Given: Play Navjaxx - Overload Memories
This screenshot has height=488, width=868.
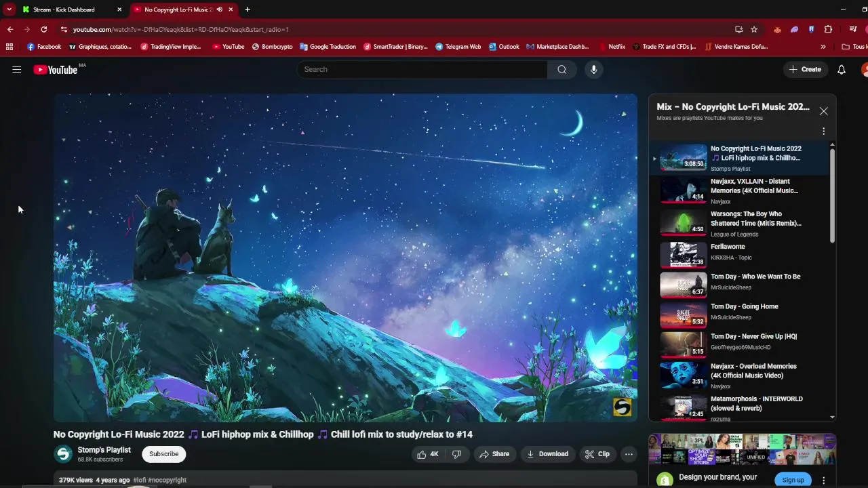Looking at the screenshot, I should coord(739,375).
